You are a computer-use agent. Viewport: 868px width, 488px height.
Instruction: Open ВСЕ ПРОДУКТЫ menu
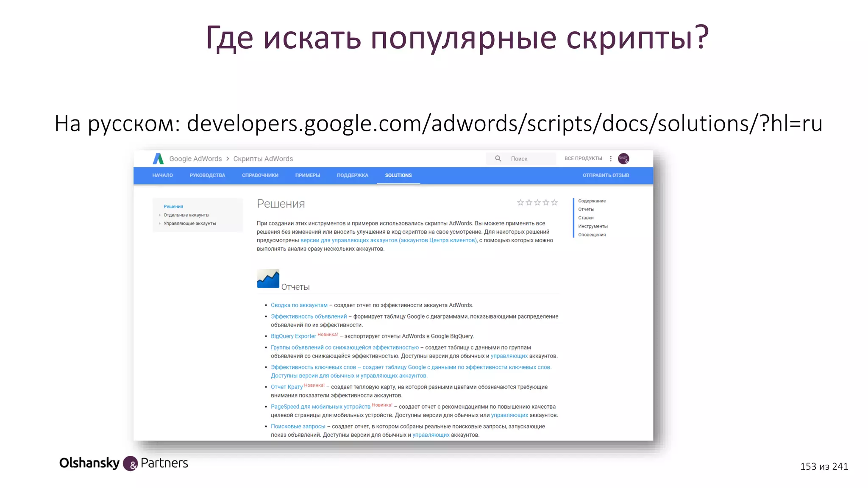[583, 158]
